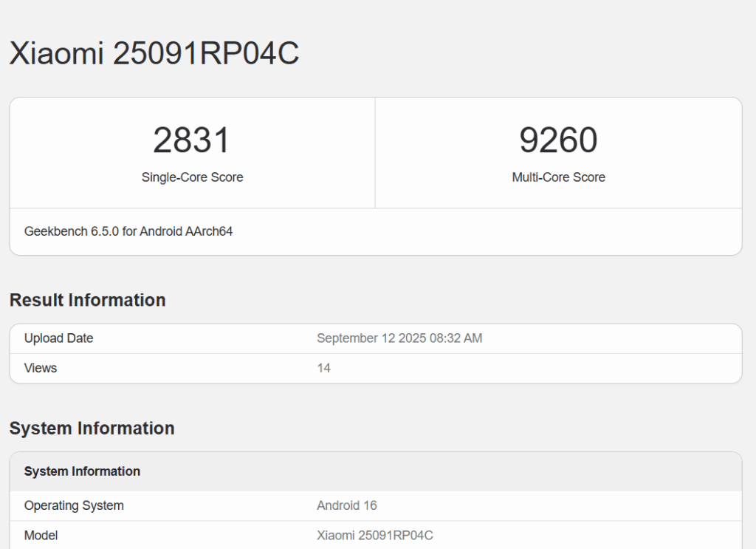The image size is (756, 549).
Task: Click the view count value 14
Action: tap(324, 368)
